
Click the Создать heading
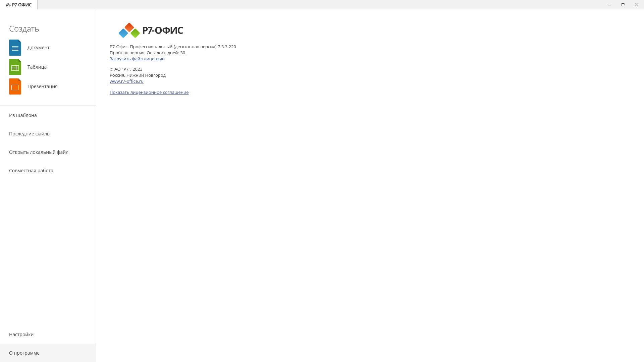tap(24, 28)
